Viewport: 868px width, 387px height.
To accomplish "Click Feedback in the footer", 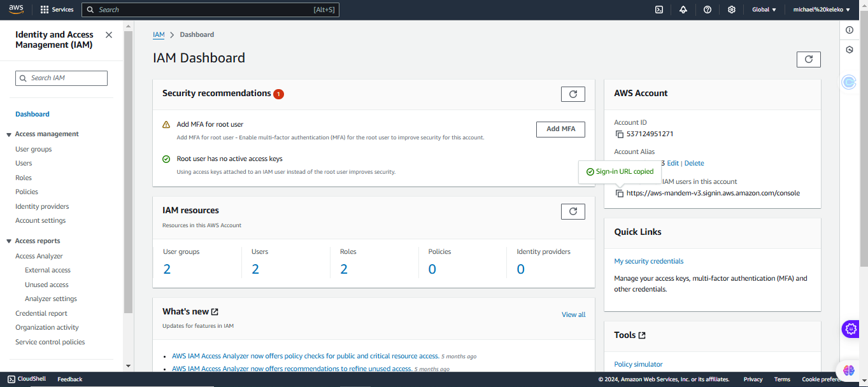I will coord(70,379).
